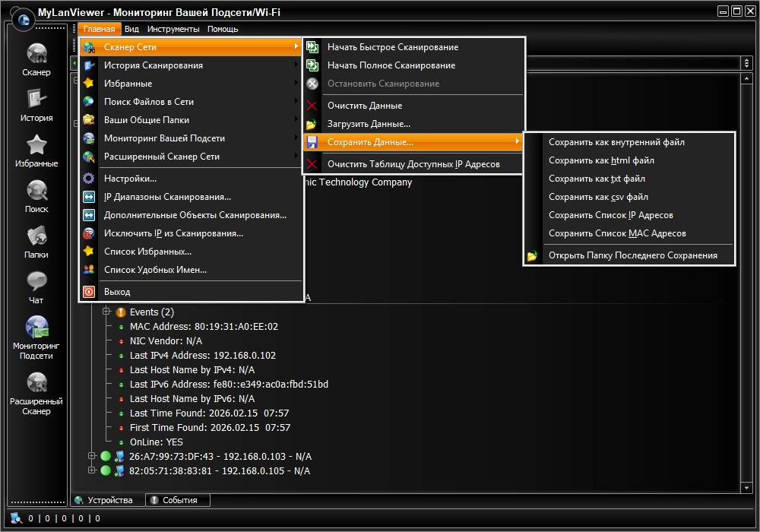Select the MAC Address: 80:19:31:A0:EE:02 row

204,327
